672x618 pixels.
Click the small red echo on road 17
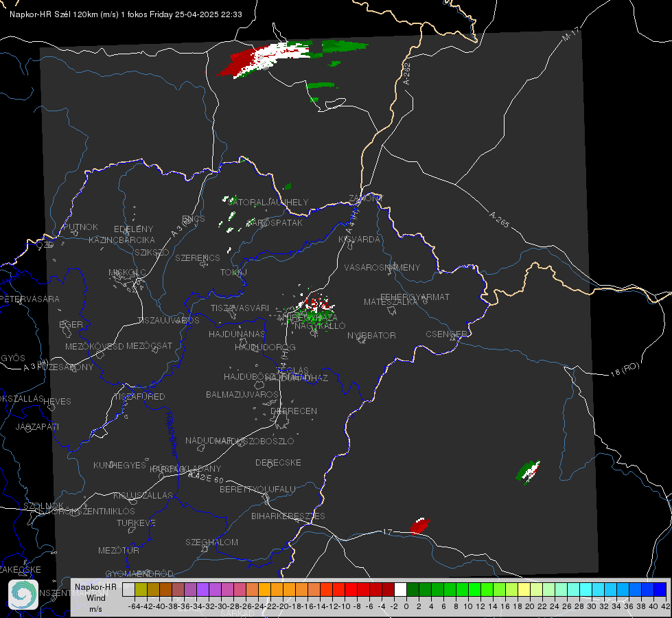[x=419, y=526]
